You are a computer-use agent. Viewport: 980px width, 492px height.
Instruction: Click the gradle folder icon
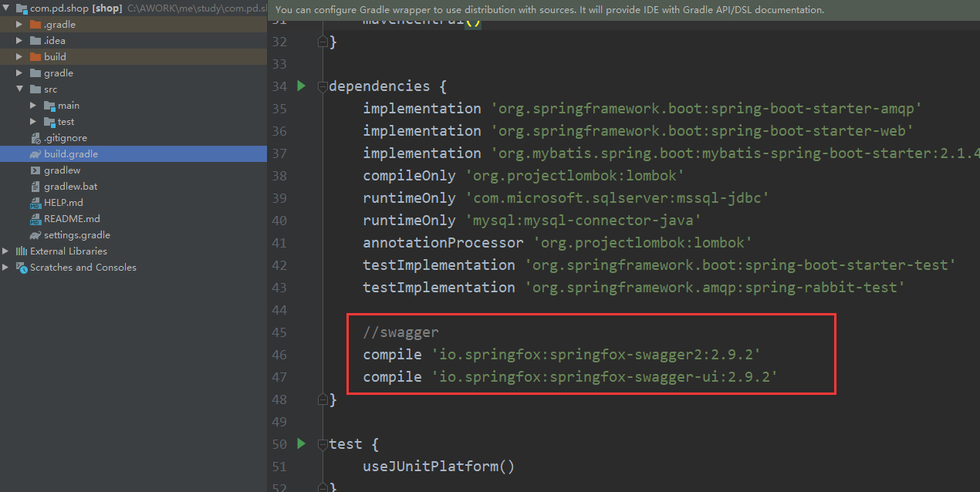pos(35,72)
